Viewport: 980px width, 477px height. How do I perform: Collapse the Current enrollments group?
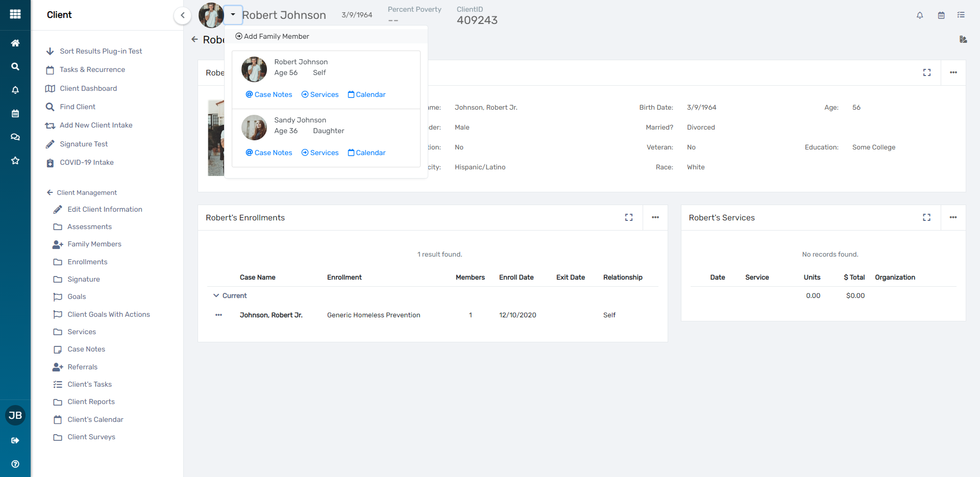point(216,295)
